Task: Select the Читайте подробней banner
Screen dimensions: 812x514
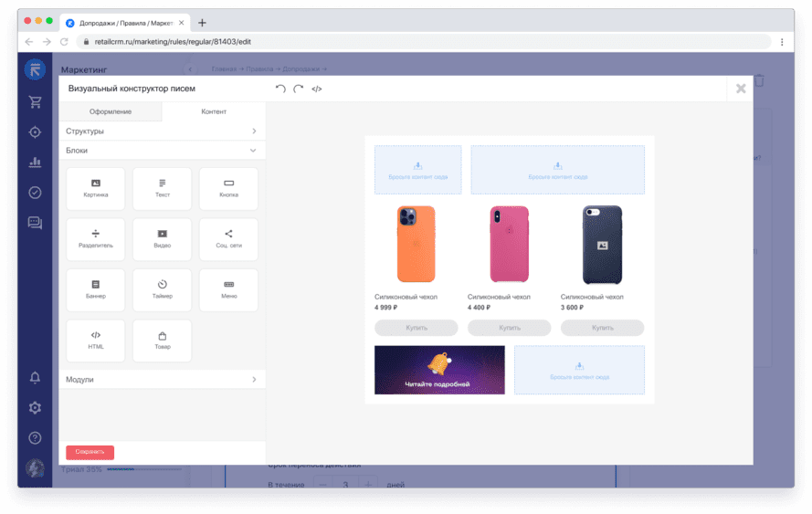Action: click(439, 370)
